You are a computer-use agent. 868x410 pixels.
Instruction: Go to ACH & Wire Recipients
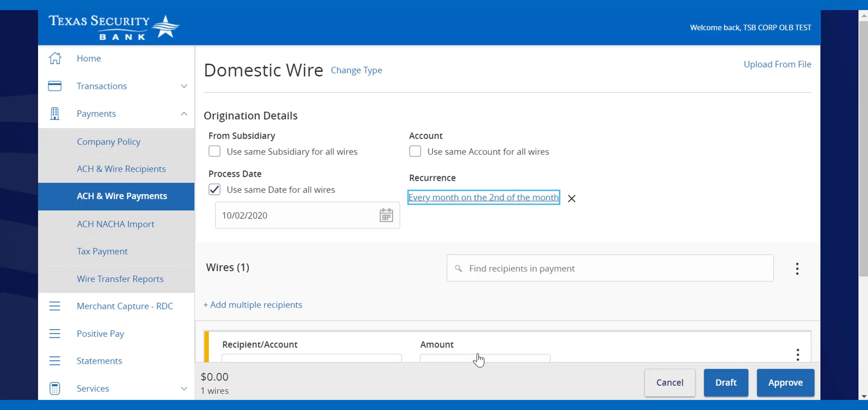click(121, 169)
